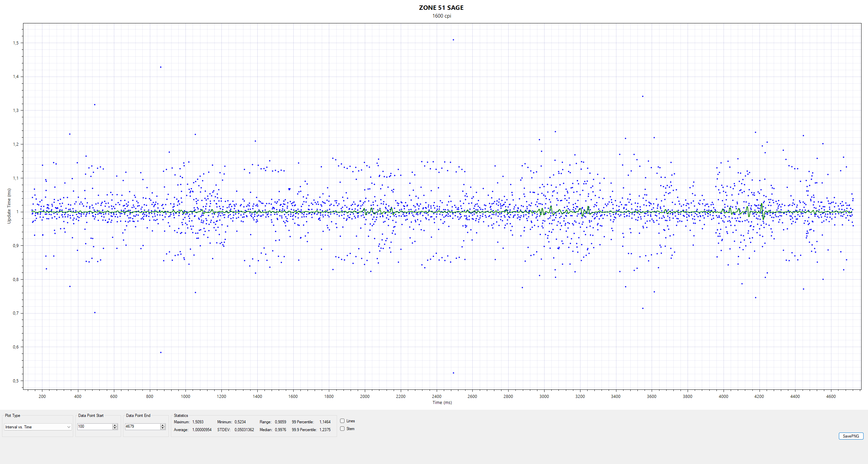The height and width of the screenshot is (464, 868).
Task: Click the 1,5 tick on update time axis
Action: (x=16, y=43)
